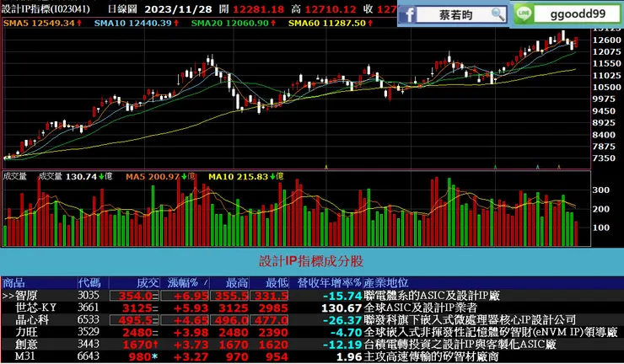Select the 世芯-KY stock row name
Viewport: 624px width, 364px height.
[36, 308]
